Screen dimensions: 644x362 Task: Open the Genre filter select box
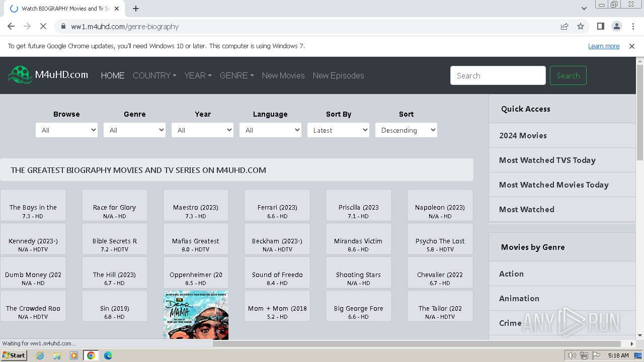pyautogui.click(x=134, y=130)
